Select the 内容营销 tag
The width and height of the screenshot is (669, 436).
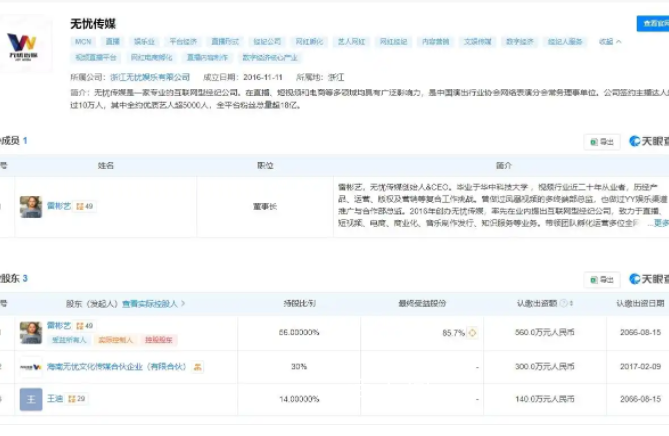435,41
